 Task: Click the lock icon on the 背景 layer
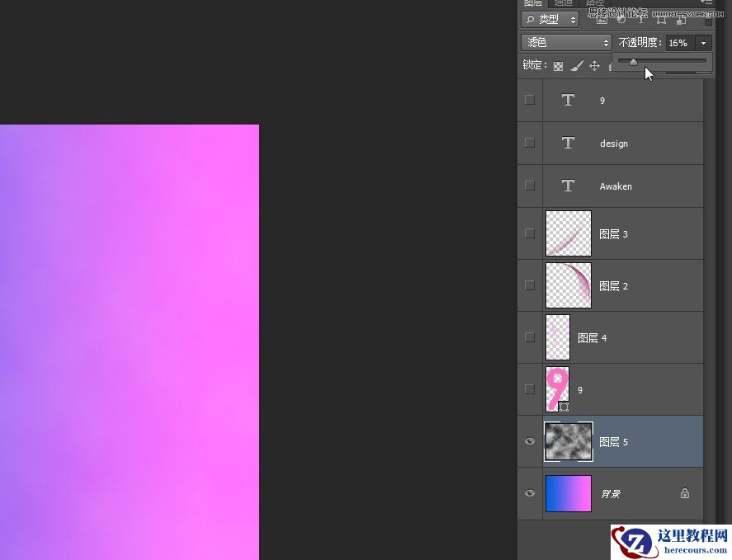pos(684,492)
